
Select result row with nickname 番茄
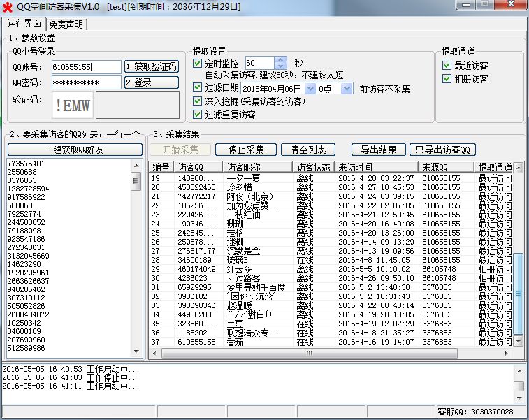click(x=331, y=342)
